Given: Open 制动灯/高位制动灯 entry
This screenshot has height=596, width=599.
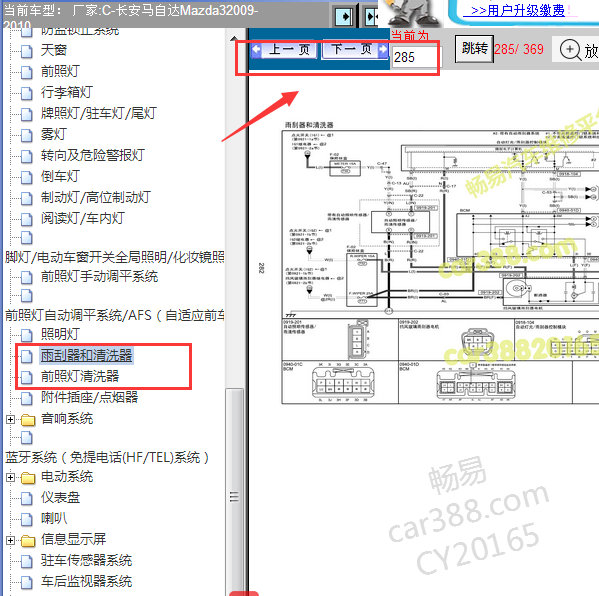Looking at the screenshot, I should (96, 197).
